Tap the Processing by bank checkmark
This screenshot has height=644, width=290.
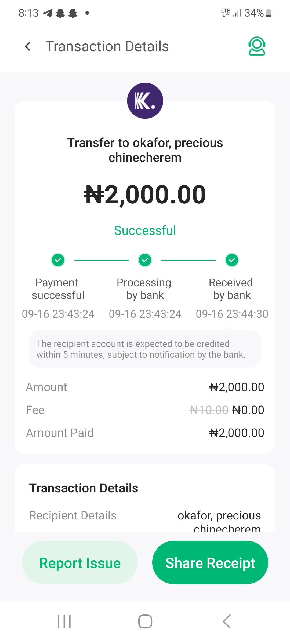tap(145, 260)
